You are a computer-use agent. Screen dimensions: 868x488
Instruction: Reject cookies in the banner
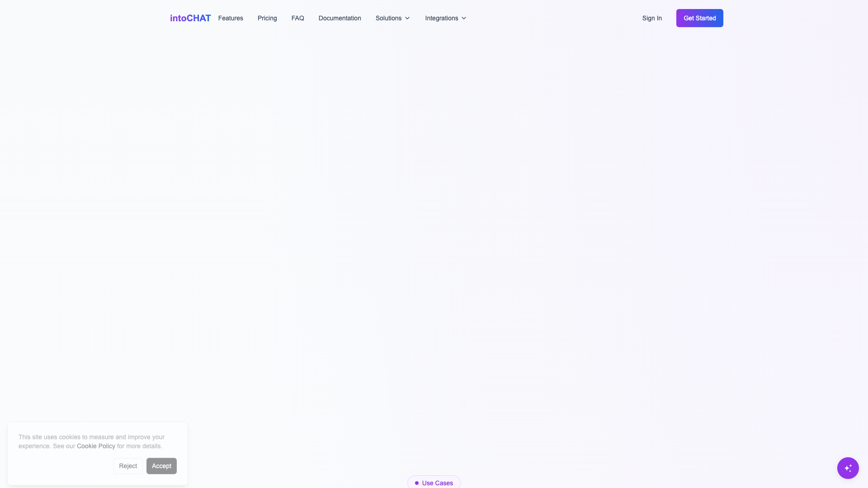click(128, 466)
